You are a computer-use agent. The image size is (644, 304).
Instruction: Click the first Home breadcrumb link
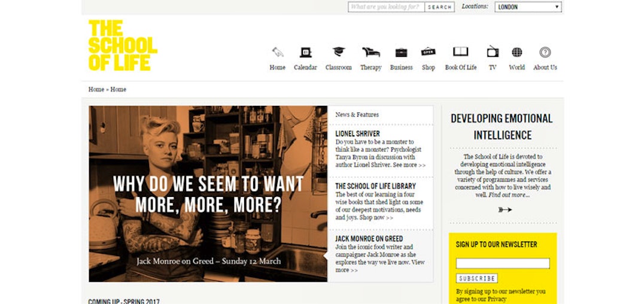click(96, 89)
